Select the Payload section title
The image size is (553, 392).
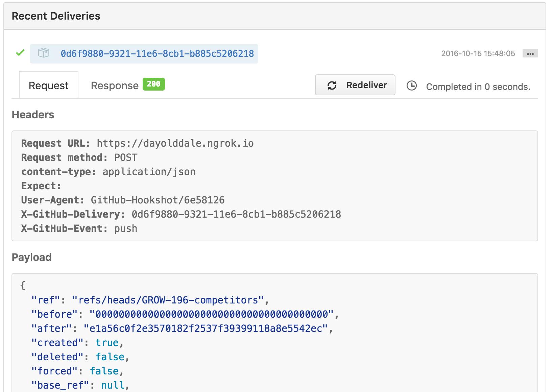(x=31, y=257)
